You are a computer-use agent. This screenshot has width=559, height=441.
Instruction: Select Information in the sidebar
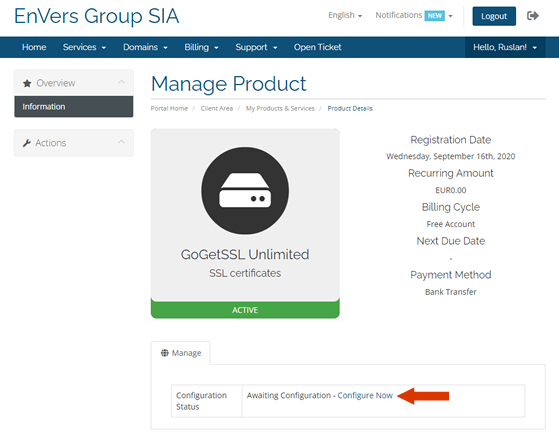click(74, 107)
